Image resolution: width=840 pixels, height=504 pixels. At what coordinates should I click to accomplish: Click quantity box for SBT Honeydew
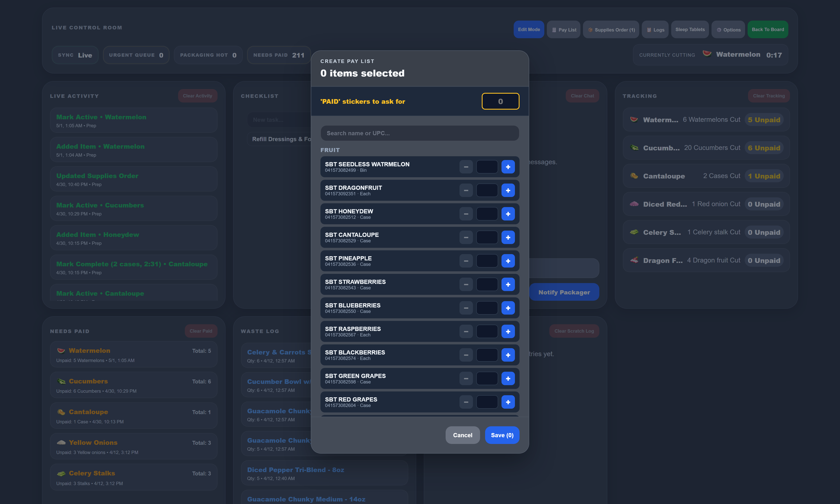[487, 214]
